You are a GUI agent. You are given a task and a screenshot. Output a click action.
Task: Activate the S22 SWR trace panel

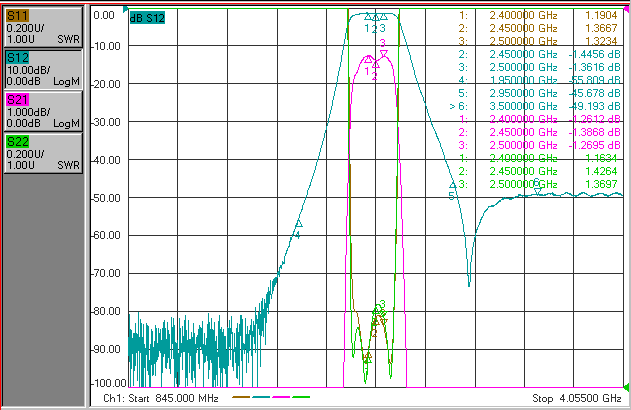(43, 153)
